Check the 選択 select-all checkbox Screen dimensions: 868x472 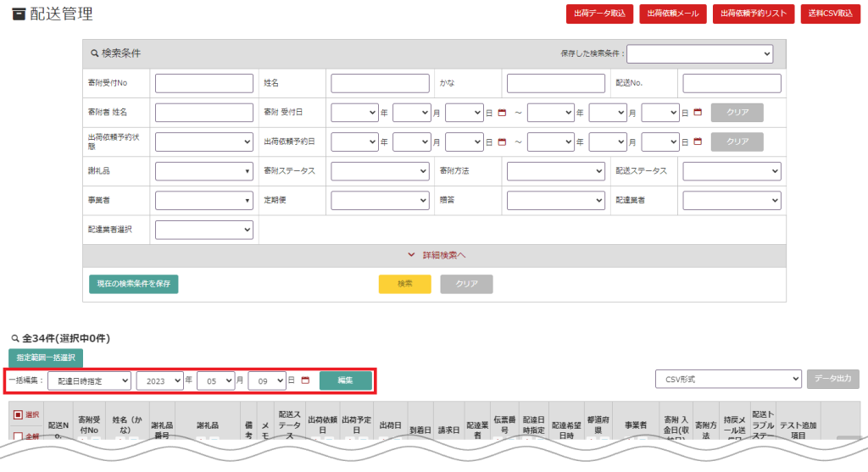point(18,415)
